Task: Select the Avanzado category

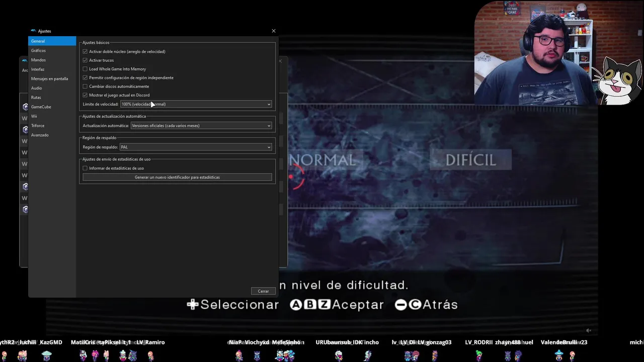Action: coord(52,135)
